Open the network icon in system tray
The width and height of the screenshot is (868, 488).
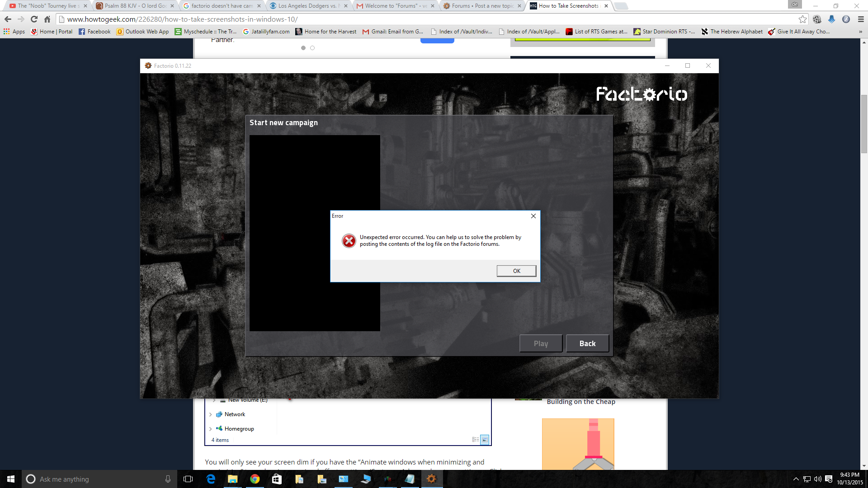click(x=807, y=479)
